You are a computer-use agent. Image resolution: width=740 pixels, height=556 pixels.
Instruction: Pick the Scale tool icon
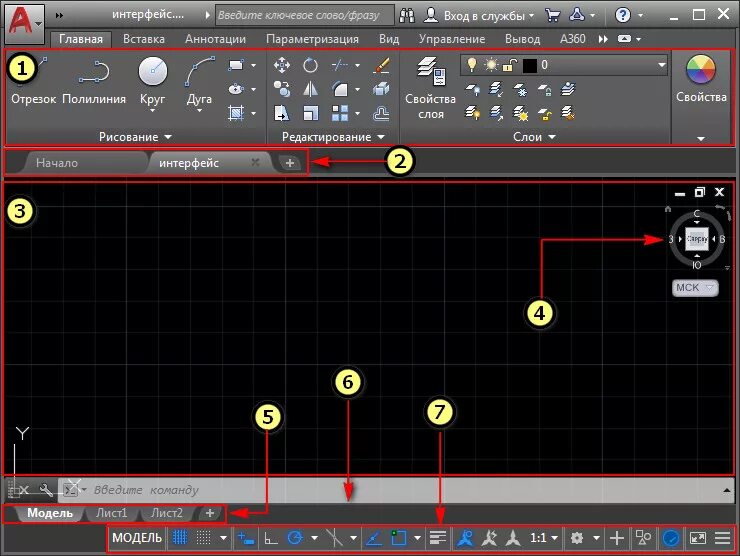coord(310,113)
